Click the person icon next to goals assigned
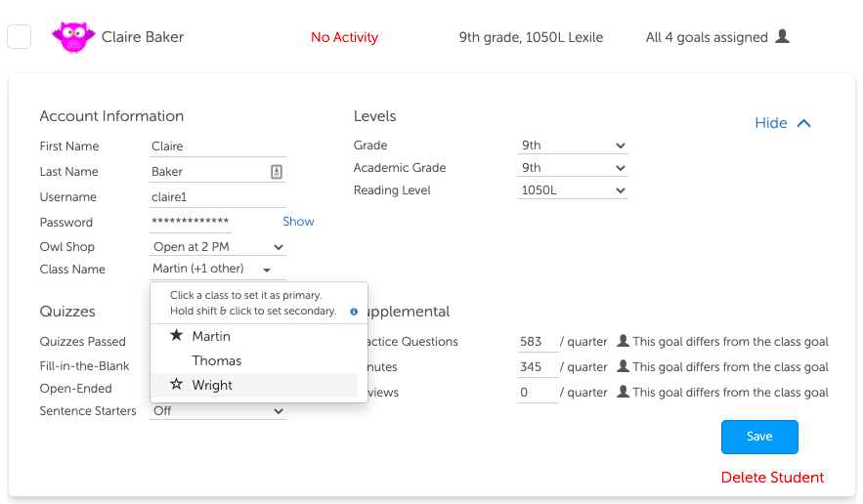Image resolution: width=863 pixels, height=504 pixels. point(782,36)
